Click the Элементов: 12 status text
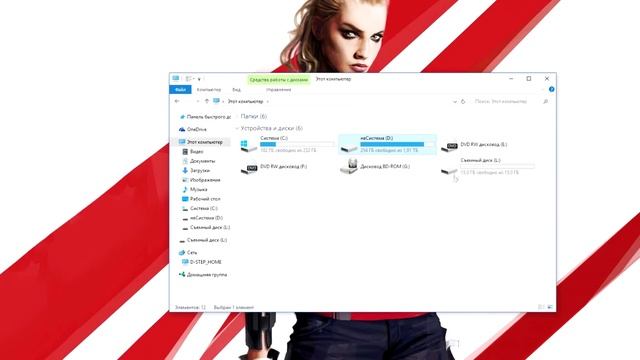640x360 pixels. coord(190,307)
